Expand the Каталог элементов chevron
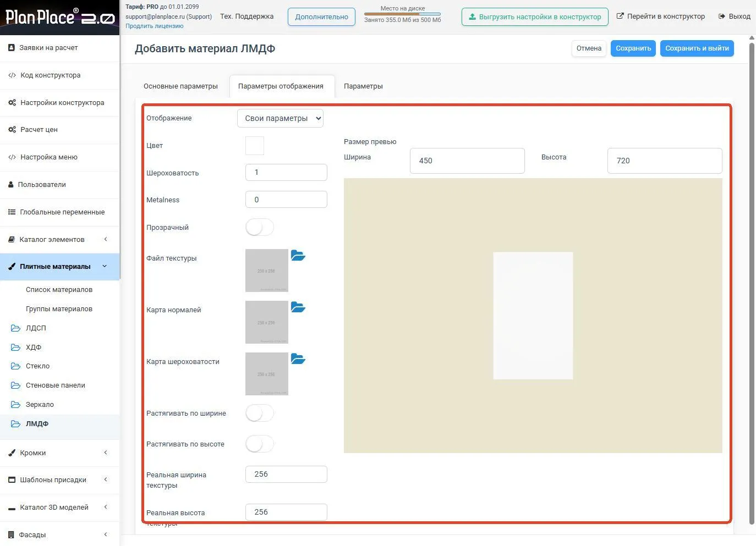The width and height of the screenshot is (756, 546). pos(106,239)
